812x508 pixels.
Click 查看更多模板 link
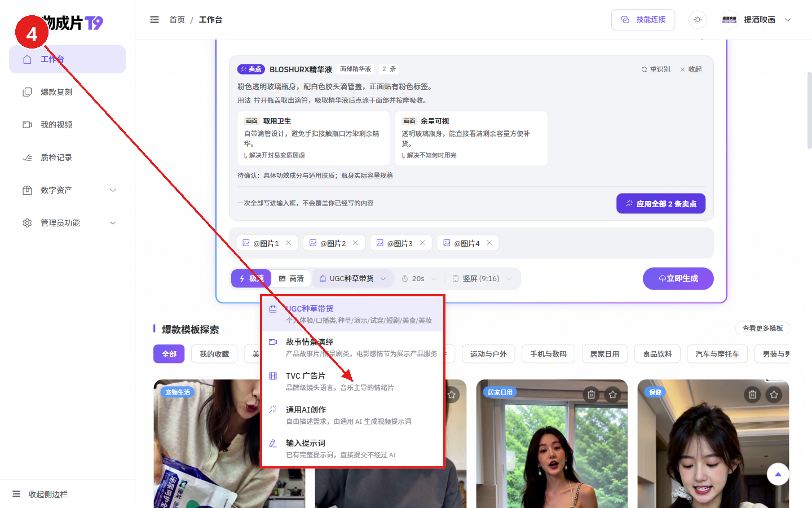pyautogui.click(x=762, y=329)
